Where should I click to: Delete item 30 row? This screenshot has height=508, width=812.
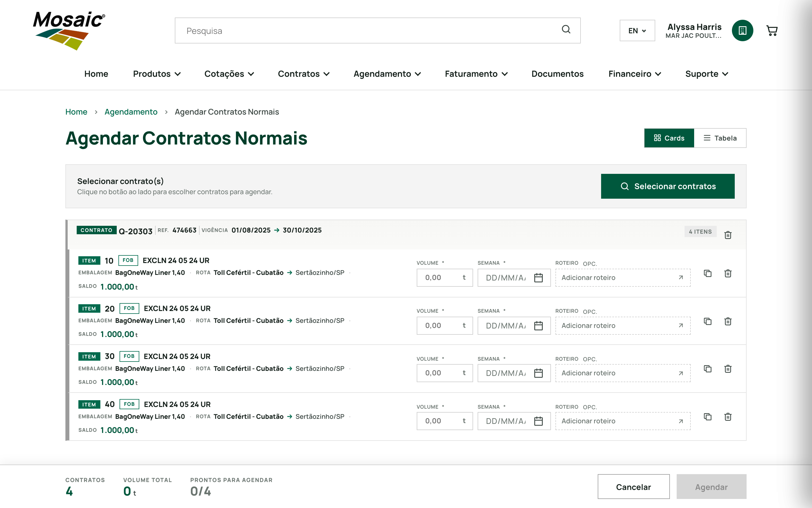728,369
